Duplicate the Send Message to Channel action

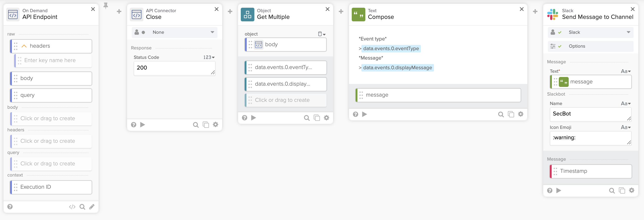tap(622, 190)
